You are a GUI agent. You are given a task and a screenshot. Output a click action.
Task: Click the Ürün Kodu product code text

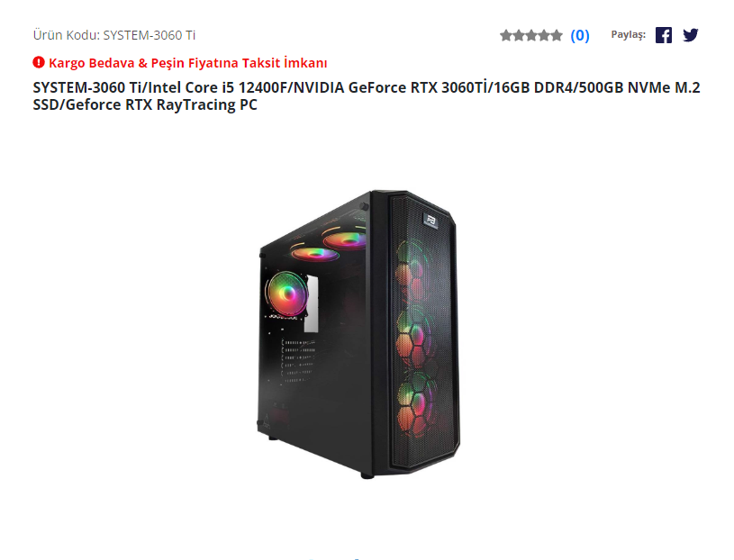click(114, 35)
